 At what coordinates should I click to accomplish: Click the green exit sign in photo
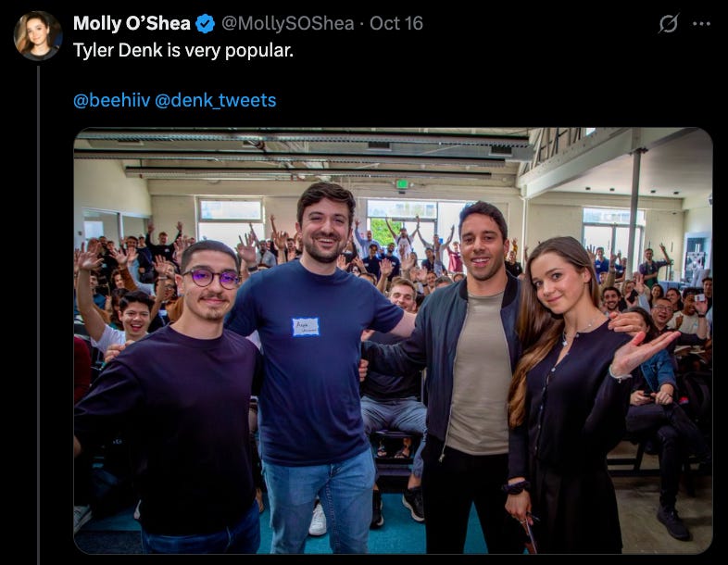pyautogui.click(x=402, y=183)
